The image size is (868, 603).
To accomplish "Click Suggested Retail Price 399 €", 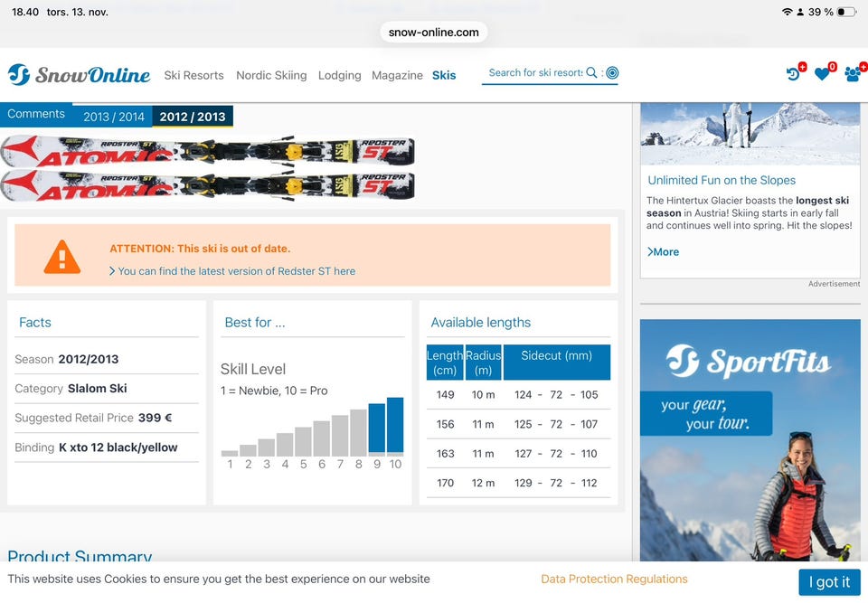I will point(93,418).
